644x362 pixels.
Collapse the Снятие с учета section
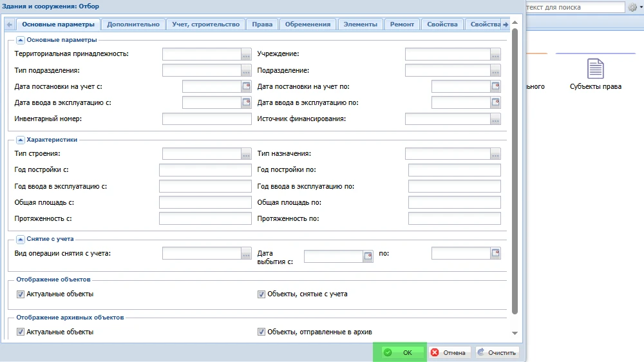click(20, 239)
